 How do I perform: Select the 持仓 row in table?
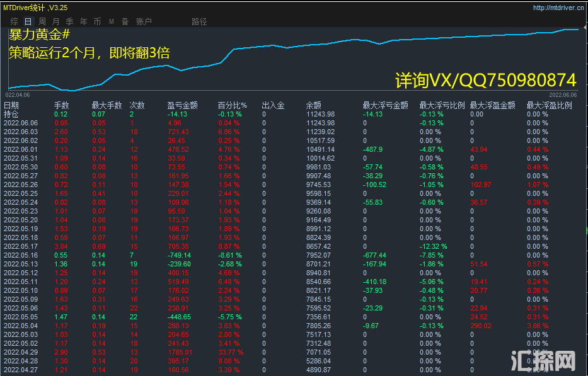point(11,115)
